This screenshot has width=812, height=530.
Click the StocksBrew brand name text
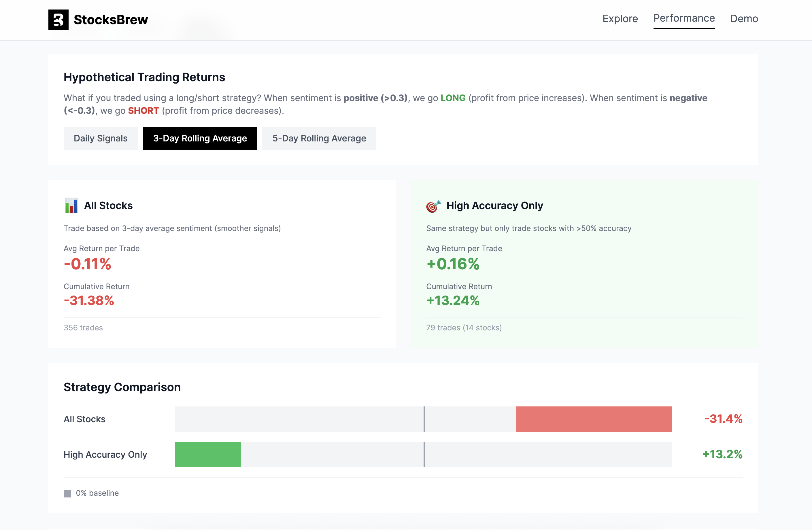[111, 20]
